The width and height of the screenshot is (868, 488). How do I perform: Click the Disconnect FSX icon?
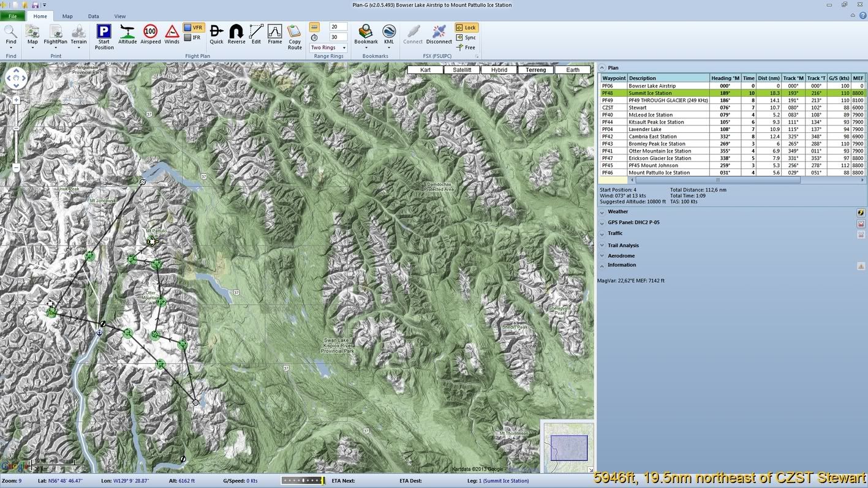coord(439,31)
